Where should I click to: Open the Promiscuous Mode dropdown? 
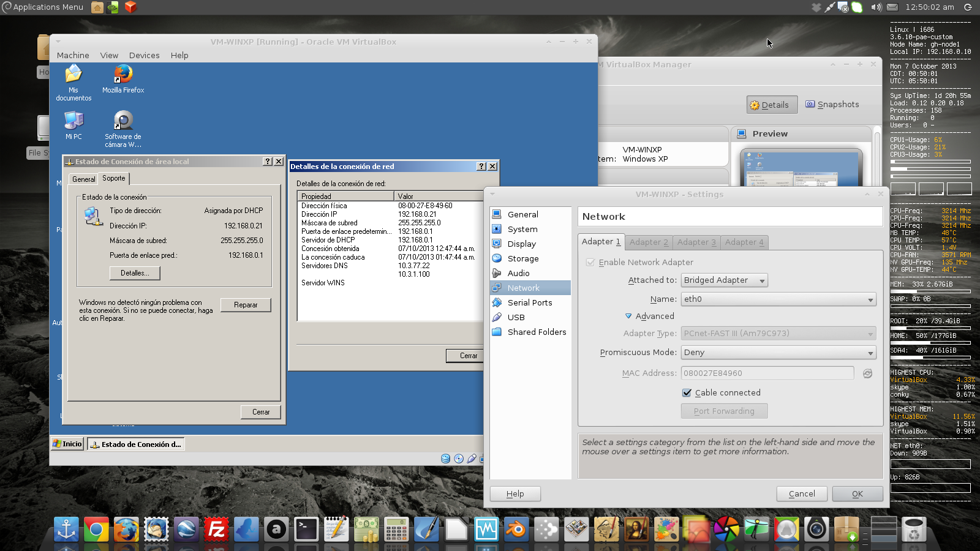(x=778, y=353)
